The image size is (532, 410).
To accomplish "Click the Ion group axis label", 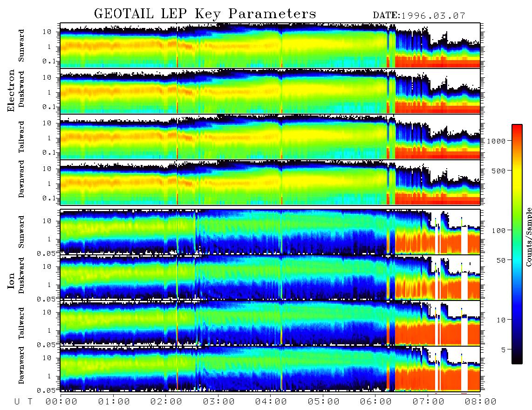I will point(11,281).
